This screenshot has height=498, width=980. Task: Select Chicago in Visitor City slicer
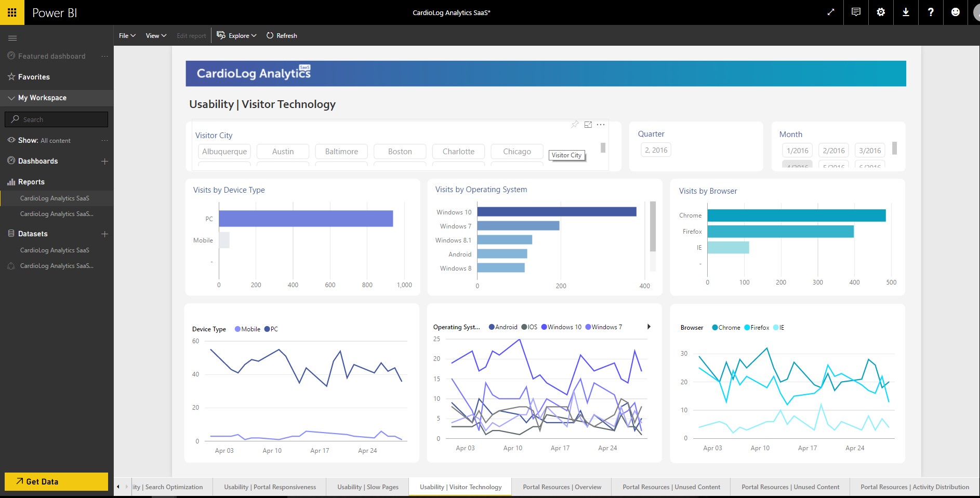click(517, 152)
